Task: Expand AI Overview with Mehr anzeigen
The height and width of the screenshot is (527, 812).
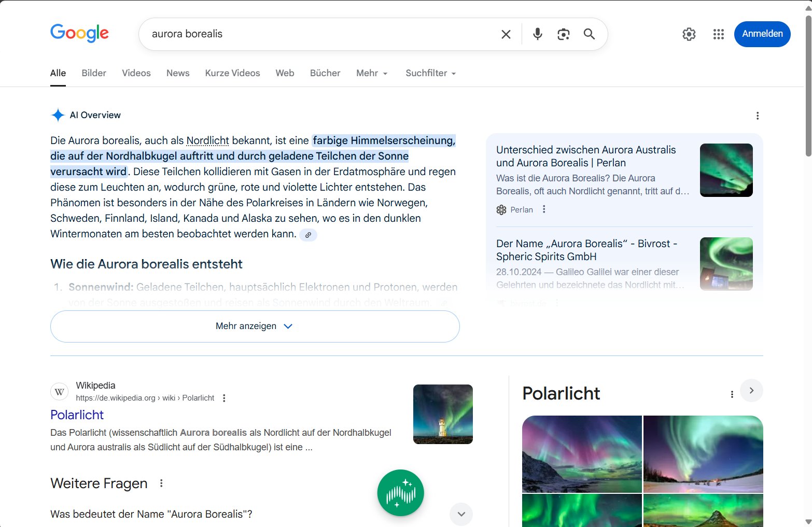Action: click(x=255, y=326)
